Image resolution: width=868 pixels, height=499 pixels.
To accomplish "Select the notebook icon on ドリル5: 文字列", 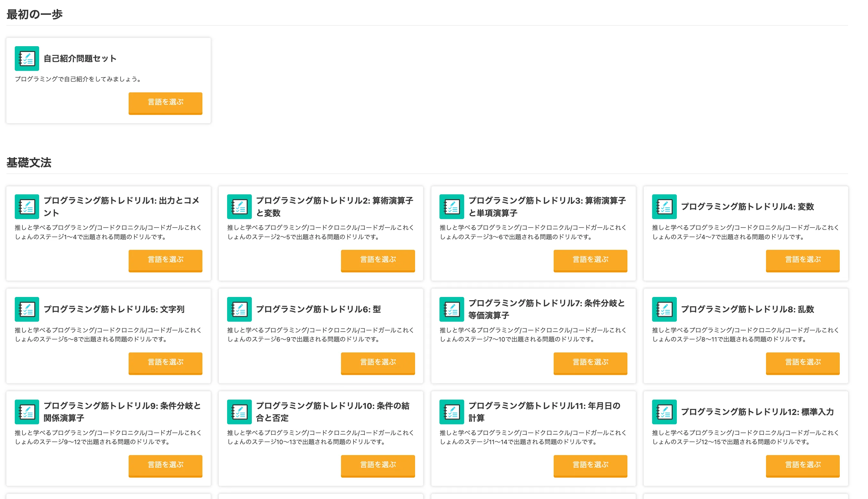I will pyautogui.click(x=27, y=309).
